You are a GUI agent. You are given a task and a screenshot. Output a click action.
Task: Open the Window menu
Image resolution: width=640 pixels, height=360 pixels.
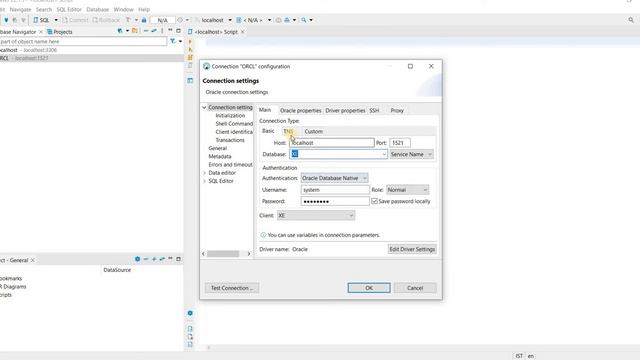(x=123, y=9)
